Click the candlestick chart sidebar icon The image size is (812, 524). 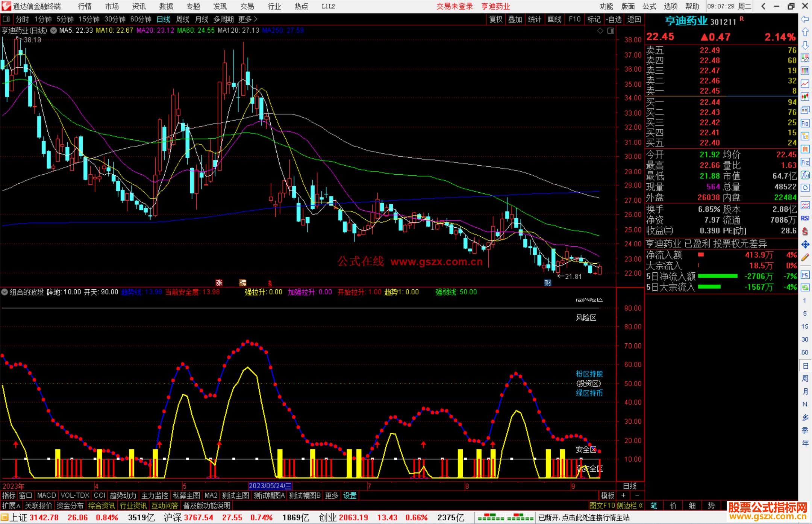click(805, 97)
